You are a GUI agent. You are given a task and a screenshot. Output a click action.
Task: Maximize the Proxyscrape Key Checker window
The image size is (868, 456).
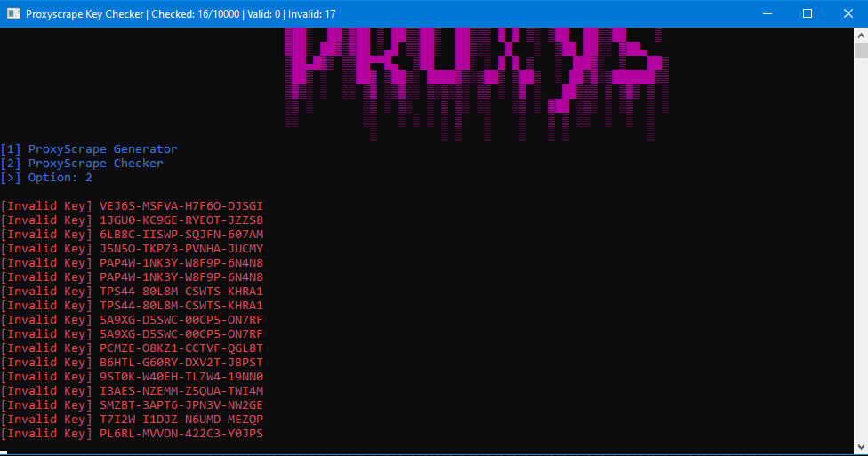click(808, 14)
